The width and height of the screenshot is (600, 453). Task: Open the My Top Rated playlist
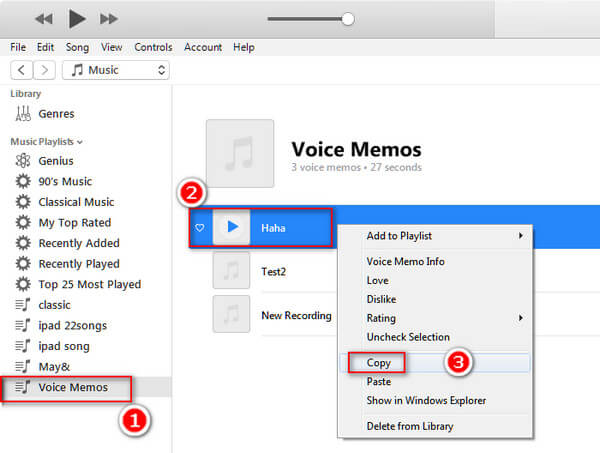point(75,223)
